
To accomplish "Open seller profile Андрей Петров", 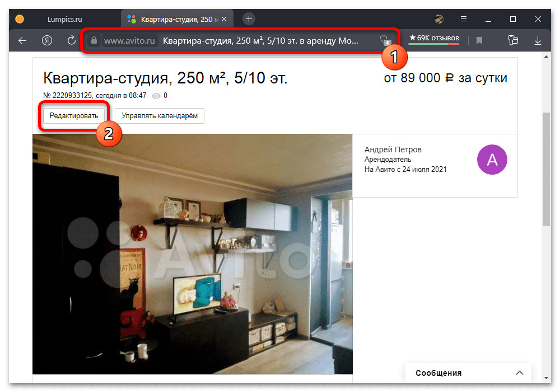I will pos(393,150).
